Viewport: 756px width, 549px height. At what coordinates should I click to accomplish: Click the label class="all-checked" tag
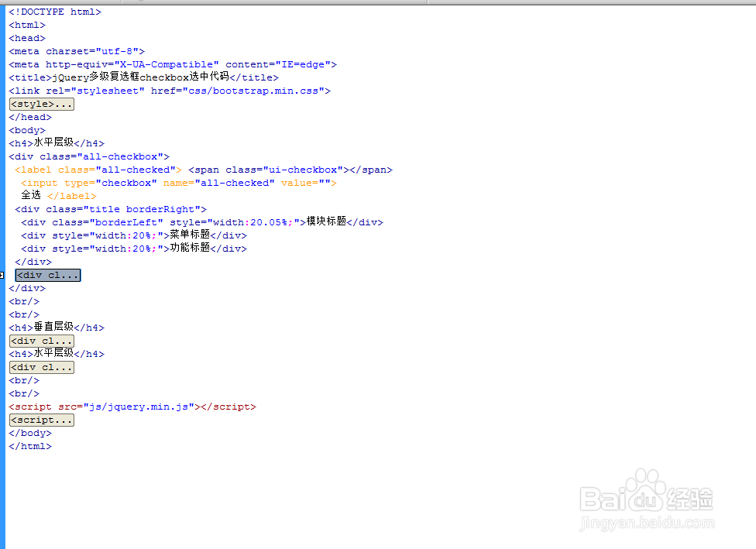click(x=98, y=170)
